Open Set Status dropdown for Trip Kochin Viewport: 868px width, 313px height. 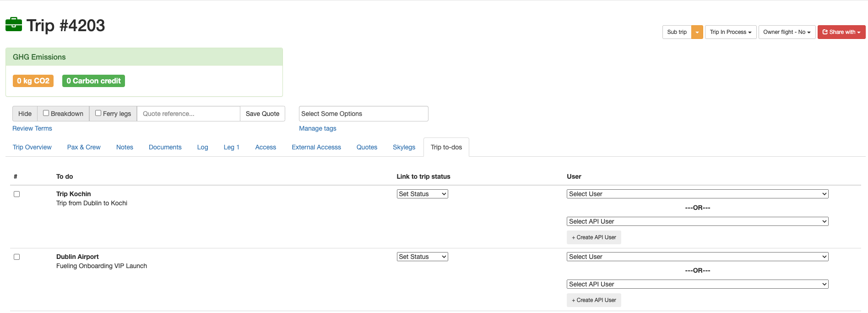coord(422,194)
